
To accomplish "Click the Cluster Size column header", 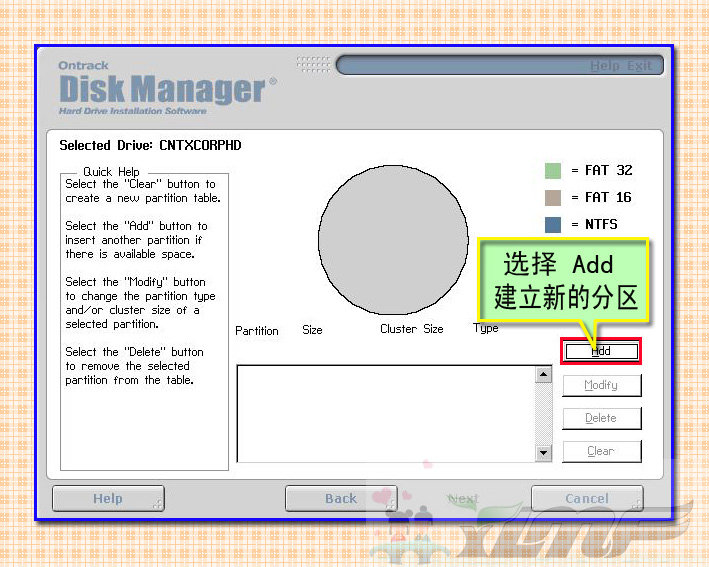I will [x=412, y=329].
